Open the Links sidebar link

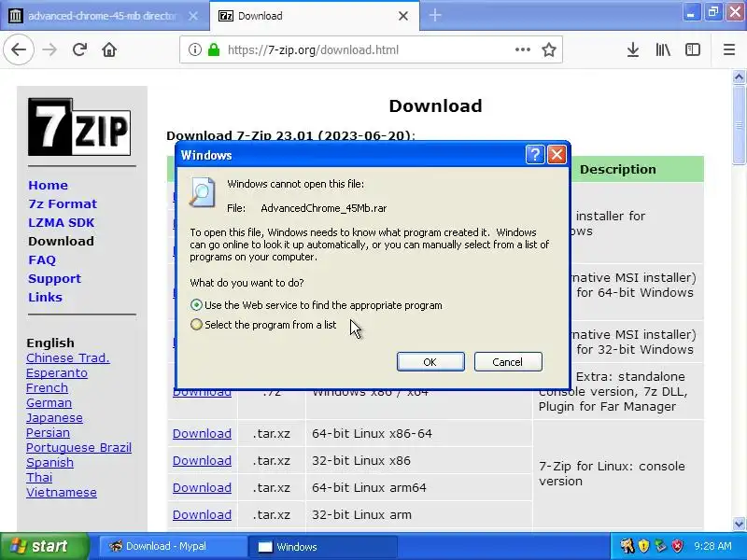pos(45,297)
